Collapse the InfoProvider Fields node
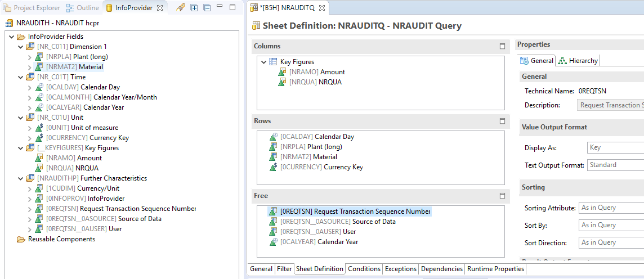 pos(11,37)
